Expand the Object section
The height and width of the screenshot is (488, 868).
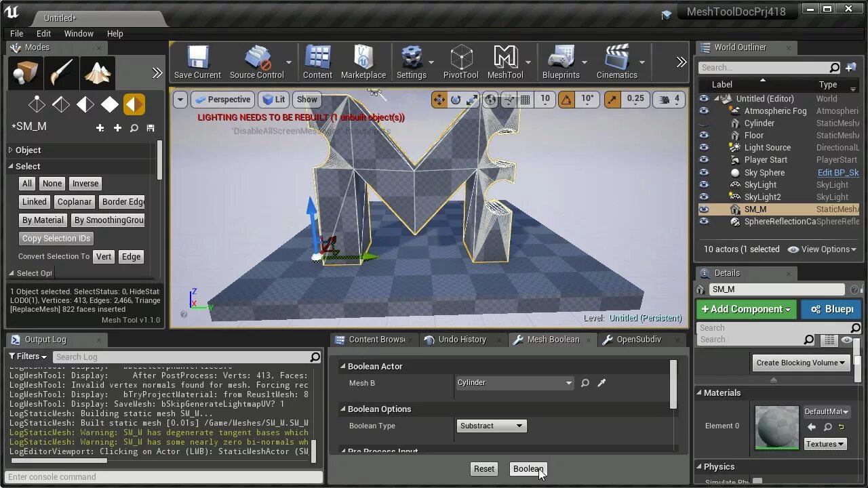point(10,150)
